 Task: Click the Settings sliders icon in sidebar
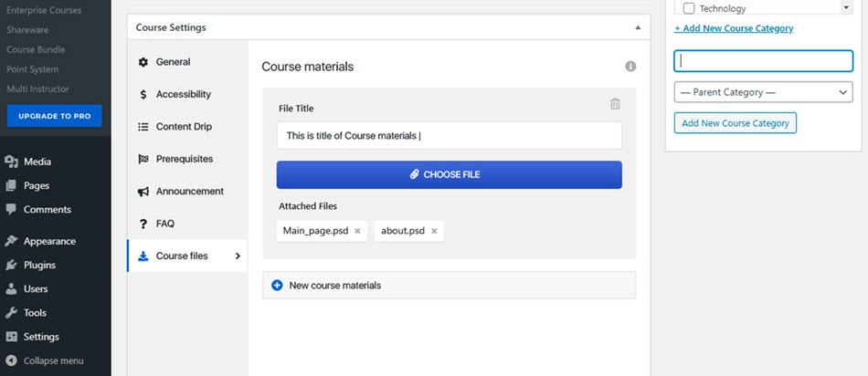point(11,336)
